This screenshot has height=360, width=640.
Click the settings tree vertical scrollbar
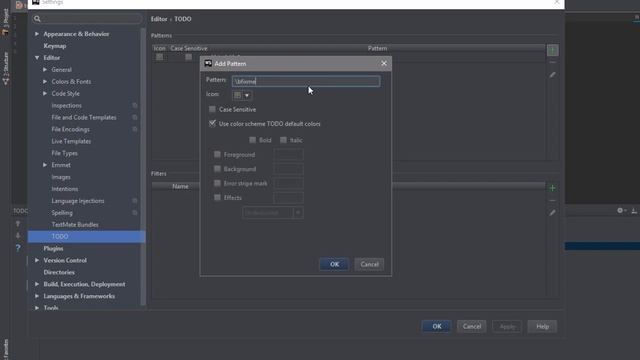coord(143,167)
